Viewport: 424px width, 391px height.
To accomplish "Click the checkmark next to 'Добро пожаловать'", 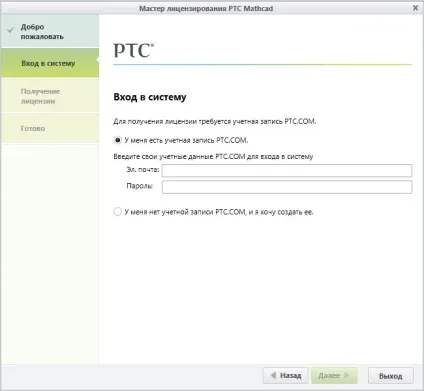I will (11, 30).
